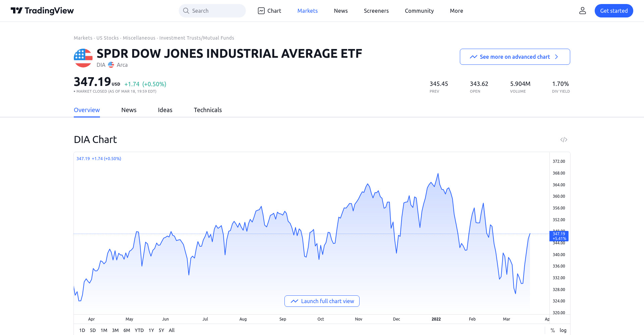
Task: Open the Screeners menu
Action: 376,11
